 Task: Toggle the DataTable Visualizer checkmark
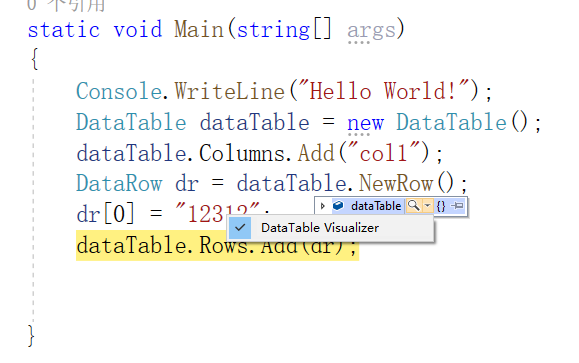coord(240,228)
